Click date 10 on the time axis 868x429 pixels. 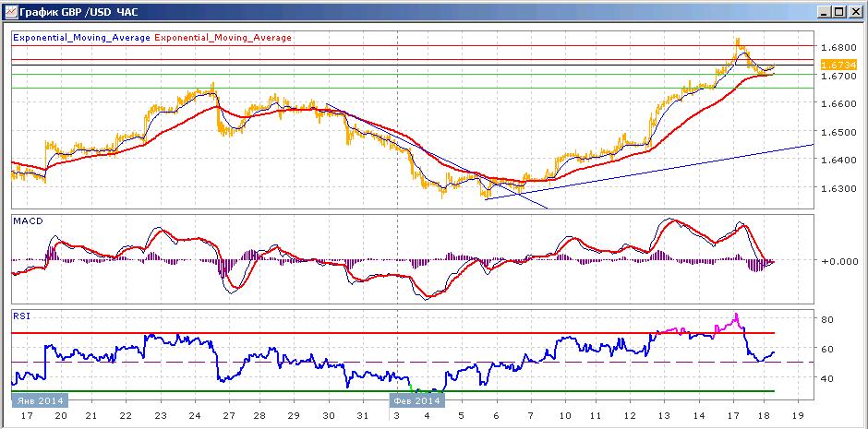pyautogui.click(x=565, y=416)
